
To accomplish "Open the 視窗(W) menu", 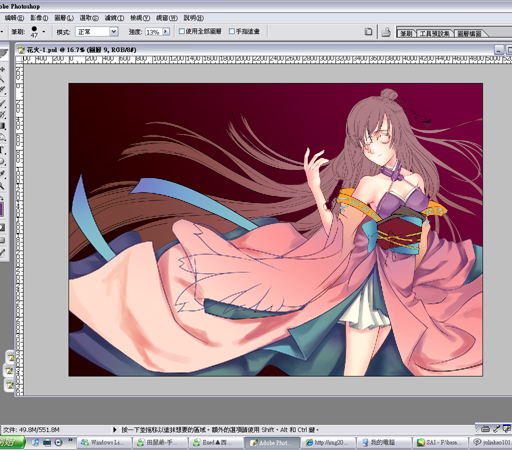I will (167, 18).
